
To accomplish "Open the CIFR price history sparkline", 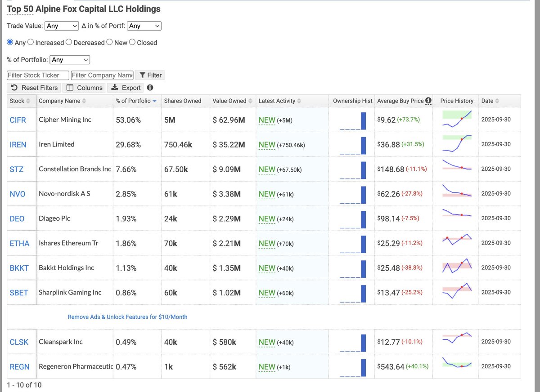I will pos(457,119).
